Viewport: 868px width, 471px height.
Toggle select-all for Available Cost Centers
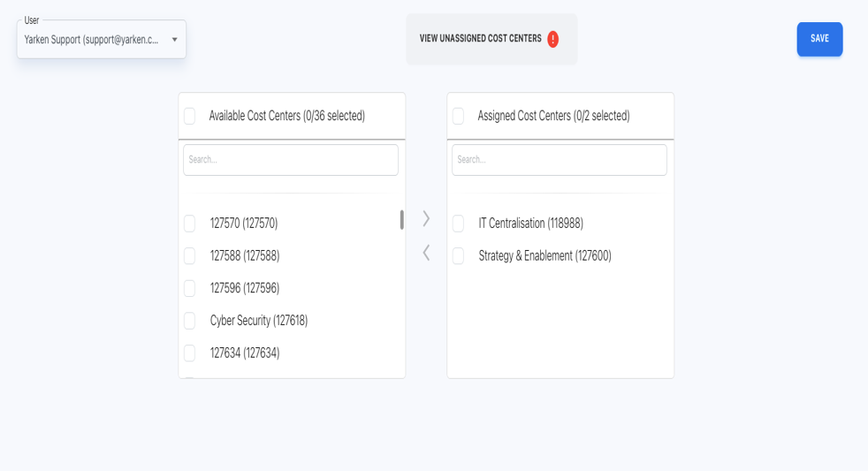(x=189, y=116)
